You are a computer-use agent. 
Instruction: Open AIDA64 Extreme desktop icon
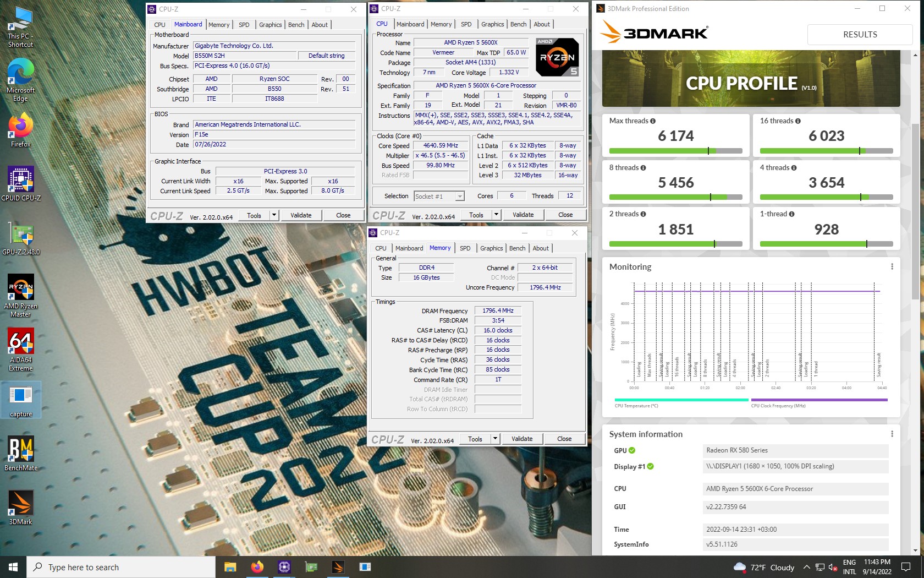click(20, 350)
